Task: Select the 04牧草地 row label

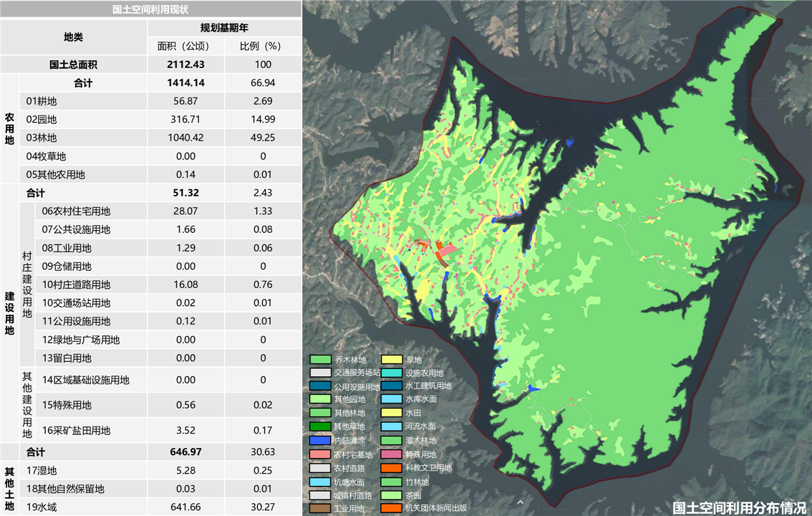Action: [x=46, y=156]
